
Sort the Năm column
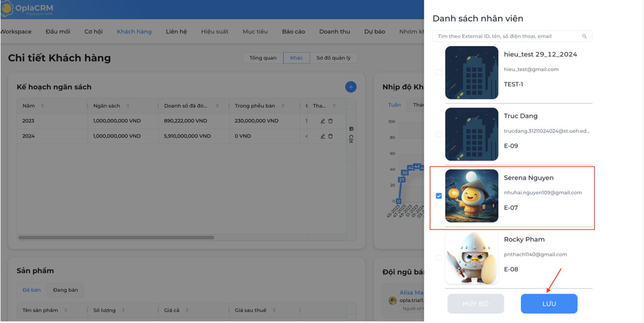42,106
